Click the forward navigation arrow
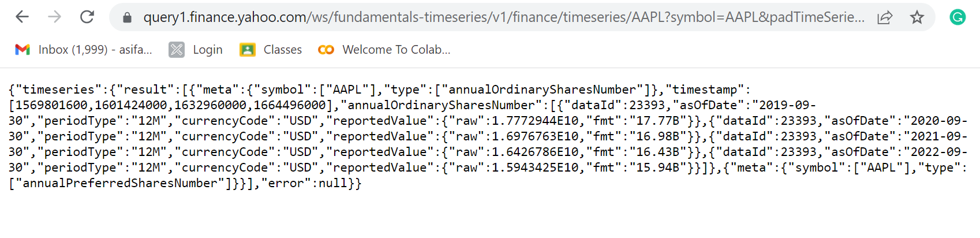Image resolution: width=980 pixels, height=238 pixels. [54, 17]
